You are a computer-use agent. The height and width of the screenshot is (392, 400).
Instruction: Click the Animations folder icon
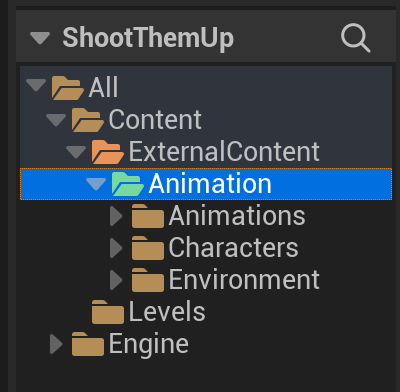148,216
